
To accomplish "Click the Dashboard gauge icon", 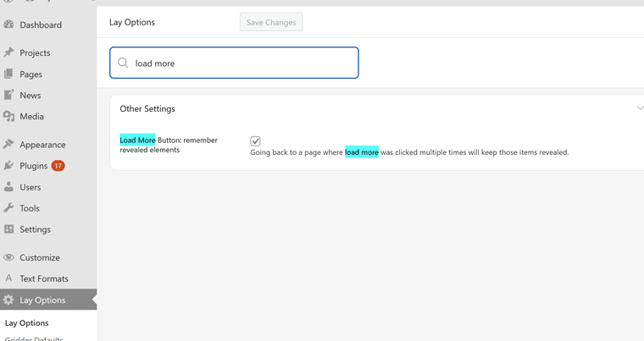I will pos(8,25).
